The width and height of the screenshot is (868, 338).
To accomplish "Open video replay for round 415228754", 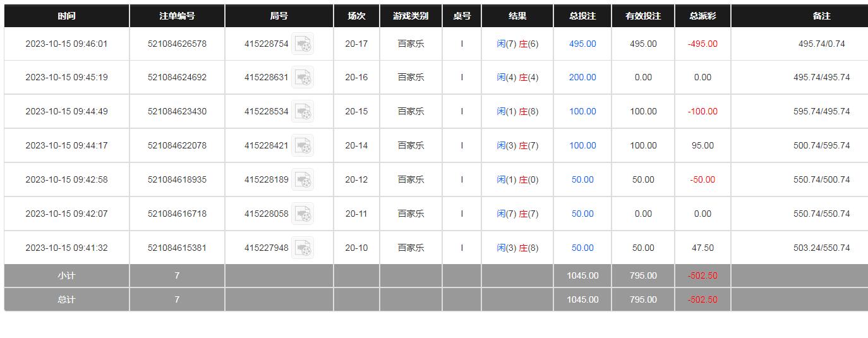I will coord(303,44).
